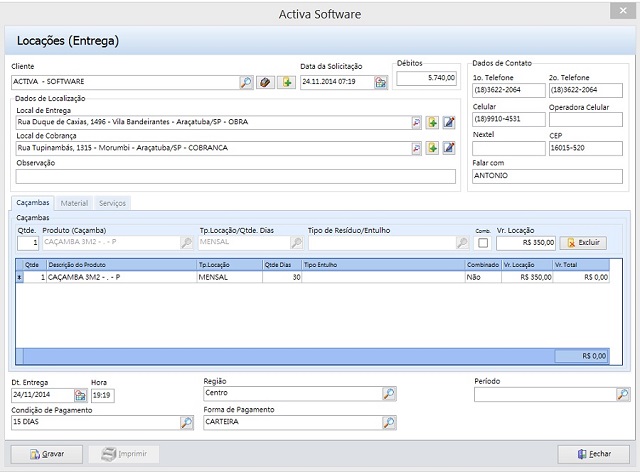Add new client with the plus icon

(x=287, y=82)
